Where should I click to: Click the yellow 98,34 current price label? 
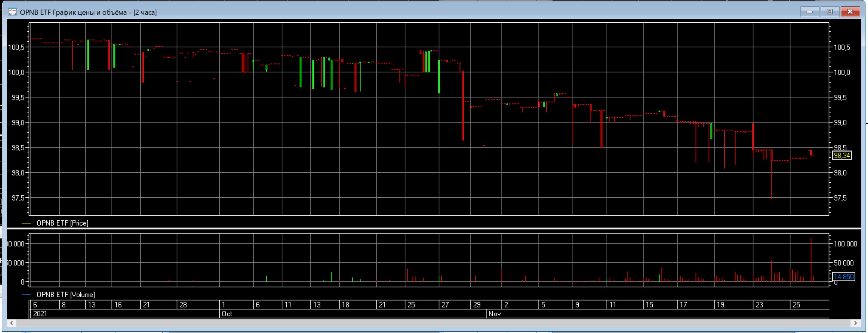coord(842,156)
